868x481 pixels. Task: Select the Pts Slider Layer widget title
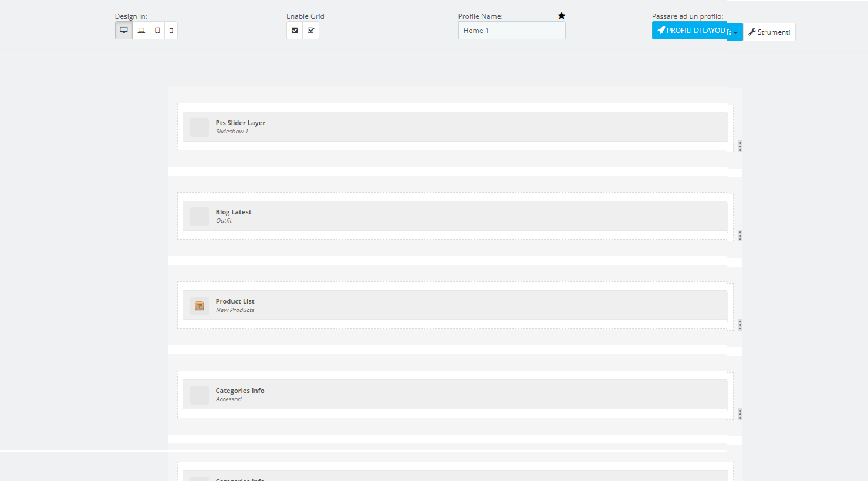click(x=241, y=123)
